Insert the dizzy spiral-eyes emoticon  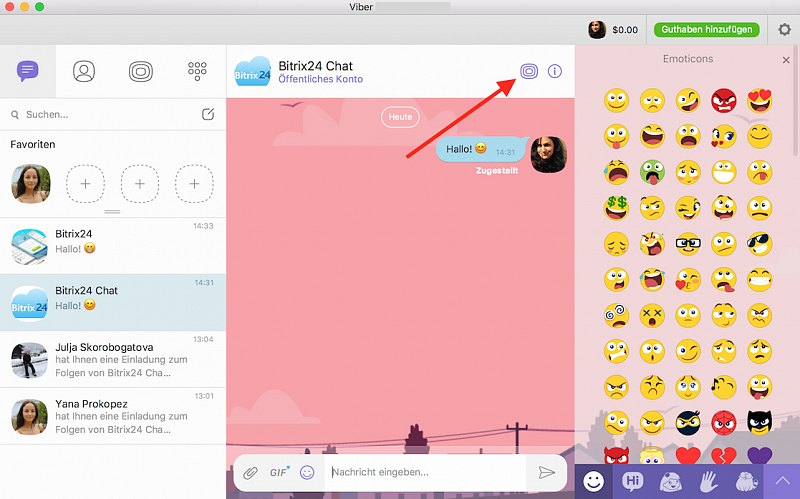616,315
